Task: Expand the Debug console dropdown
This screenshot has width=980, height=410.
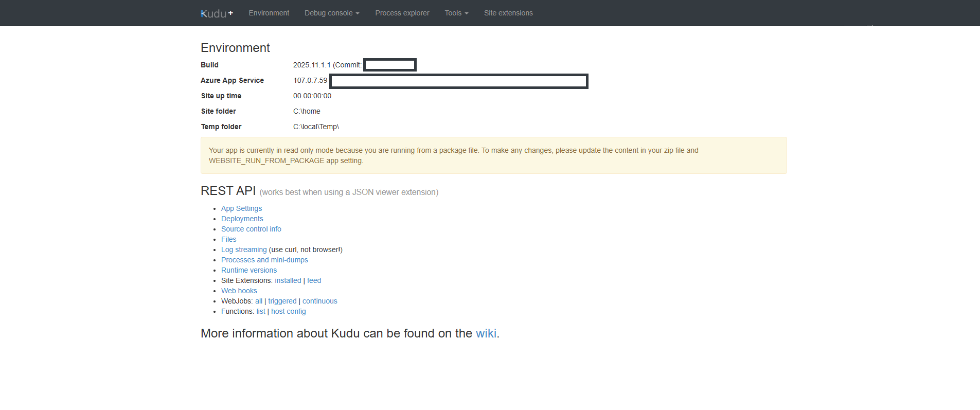Action: pos(331,13)
